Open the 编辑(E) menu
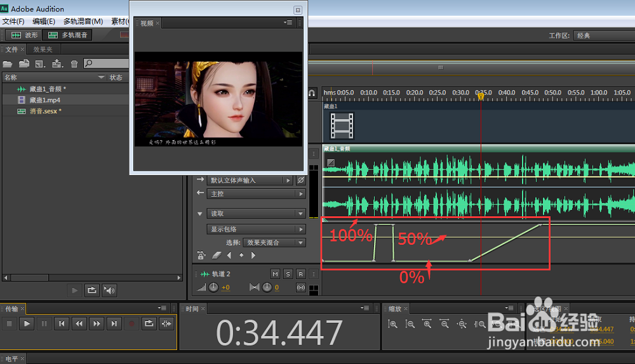635x364 pixels. (44, 22)
